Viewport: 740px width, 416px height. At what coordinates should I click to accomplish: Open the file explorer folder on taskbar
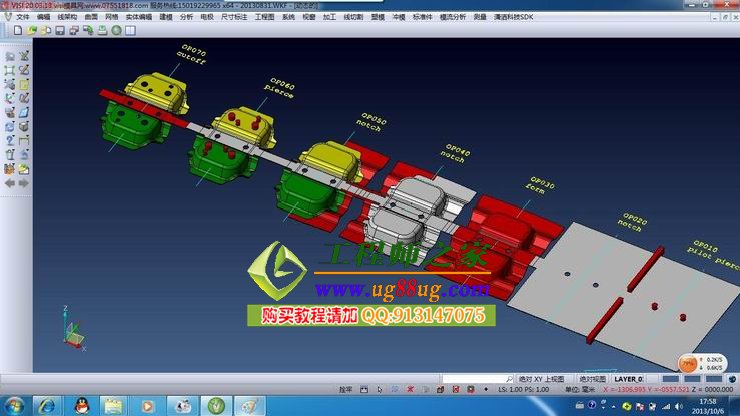(x=113, y=406)
